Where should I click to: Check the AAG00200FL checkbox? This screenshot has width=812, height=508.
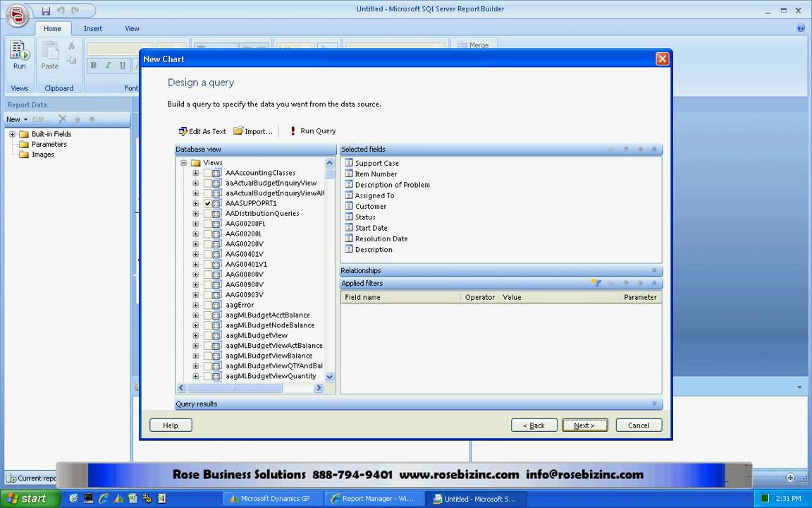tap(208, 224)
